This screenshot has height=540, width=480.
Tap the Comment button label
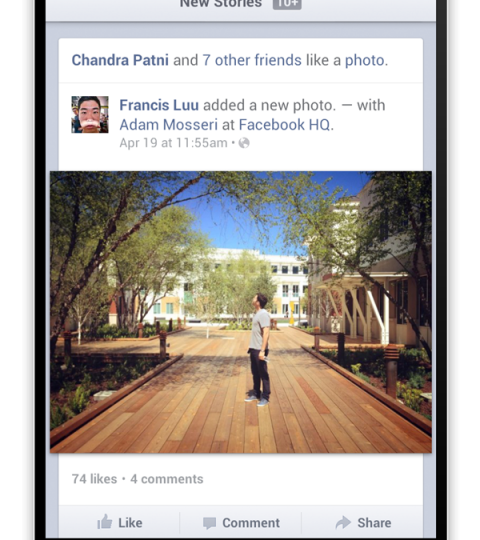[251, 523]
